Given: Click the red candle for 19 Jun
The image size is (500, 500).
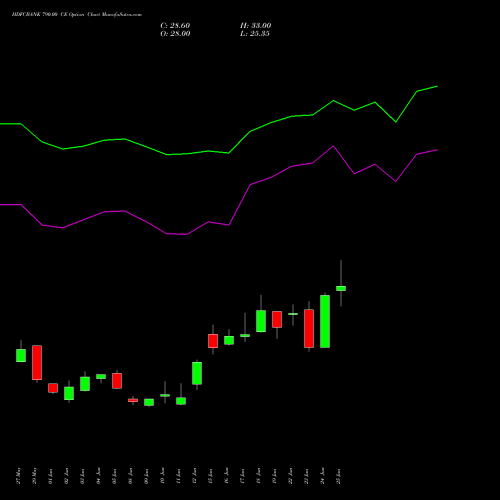Looking at the screenshot, I should coord(277,319).
